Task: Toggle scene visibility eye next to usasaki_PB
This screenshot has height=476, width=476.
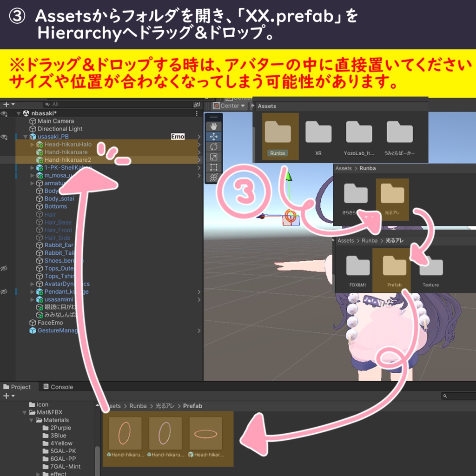Action: click(x=4, y=137)
